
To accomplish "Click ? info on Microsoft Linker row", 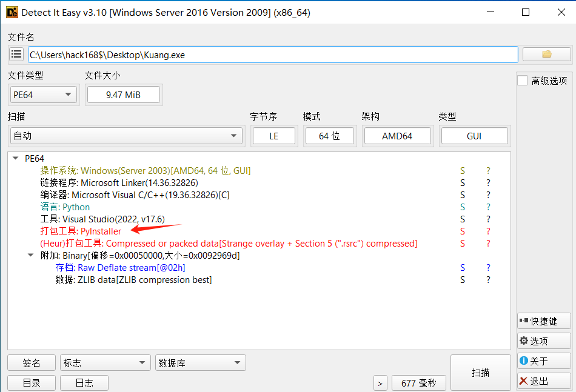I will (488, 183).
